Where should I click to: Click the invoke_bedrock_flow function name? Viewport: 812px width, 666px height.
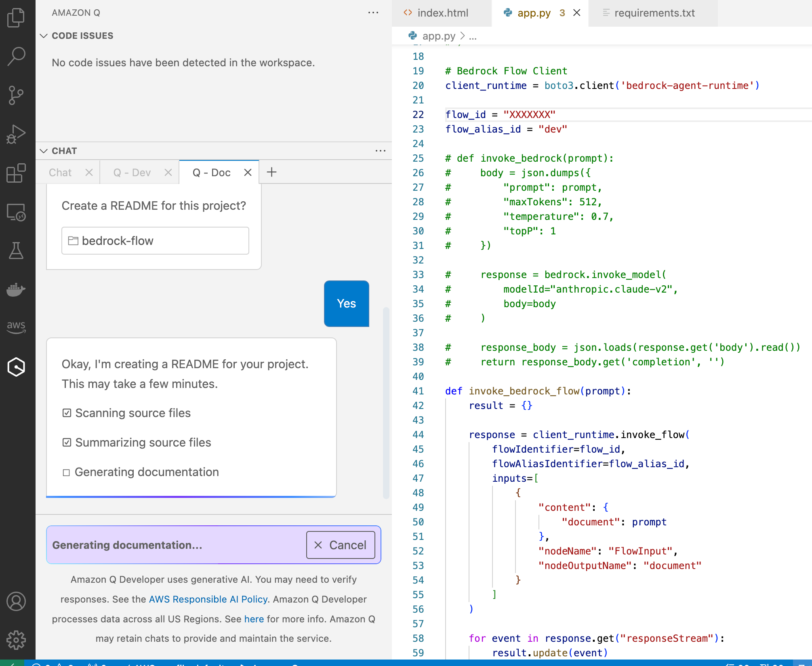click(524, 391)
